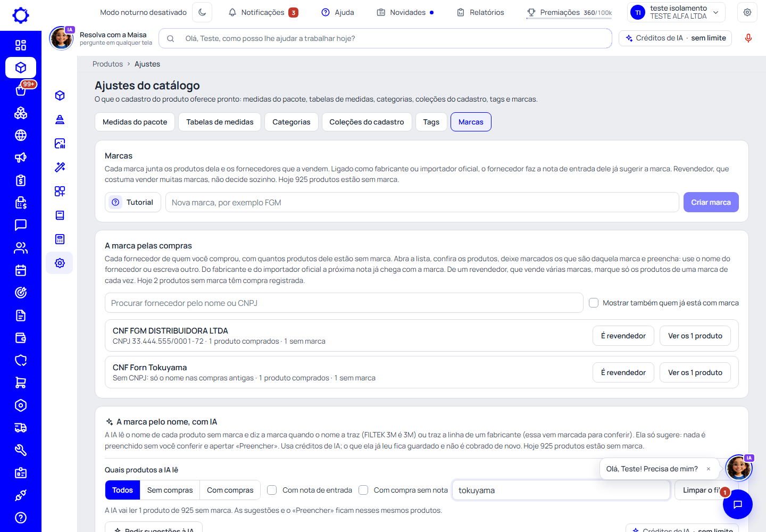Enable Mostrar também quem já está com marca
Screen dimensions: 766x532
click(594, 303)
